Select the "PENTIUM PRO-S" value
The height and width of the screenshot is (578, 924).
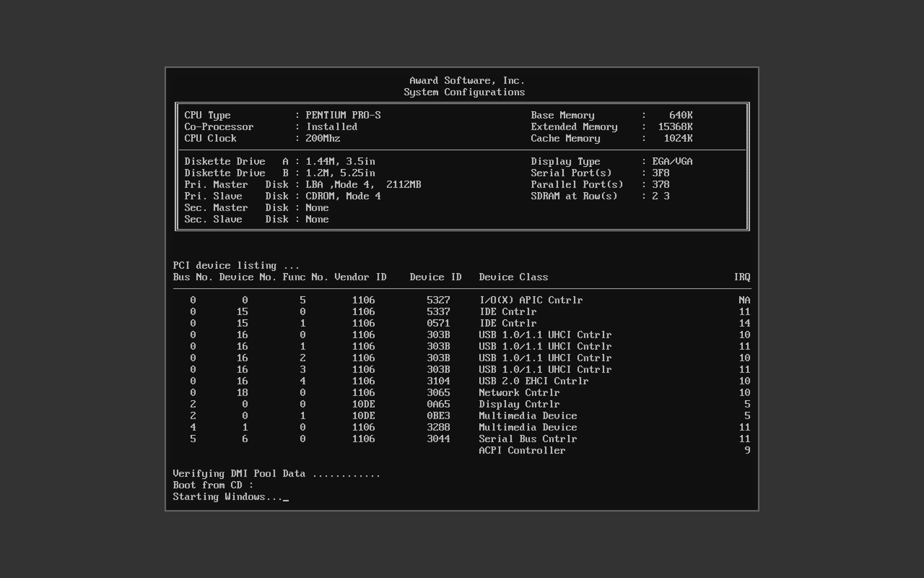(x=343, y=116)
